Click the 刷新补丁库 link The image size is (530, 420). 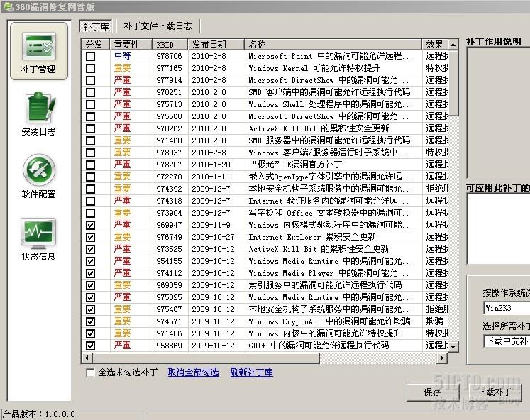coord(251,372)
